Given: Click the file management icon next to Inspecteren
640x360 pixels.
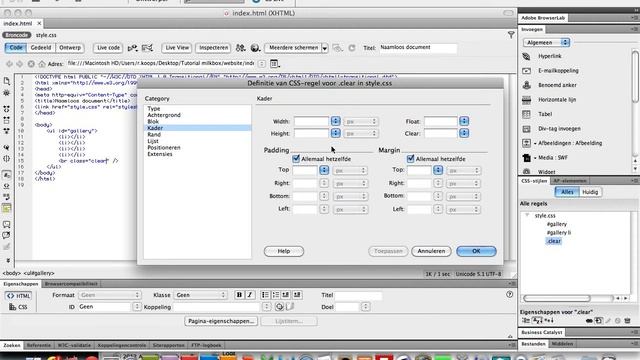Looking at the screenshot, I should [241, 48].
